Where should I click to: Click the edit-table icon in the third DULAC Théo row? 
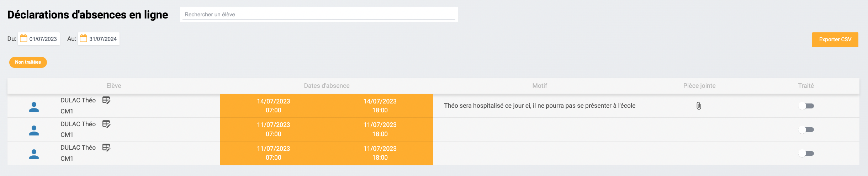[x=106, y=148]
